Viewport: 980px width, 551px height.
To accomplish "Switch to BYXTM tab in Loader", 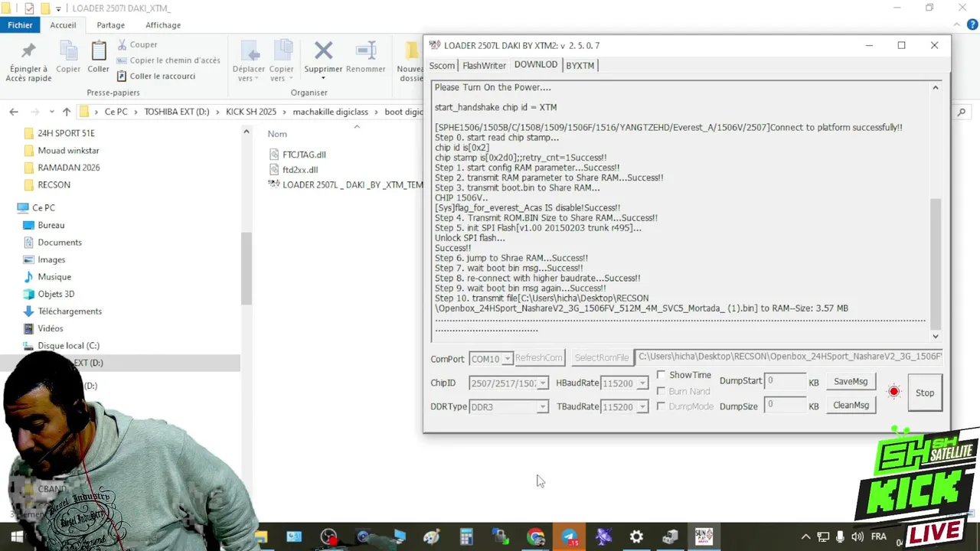I will click(x=580, y=66).
